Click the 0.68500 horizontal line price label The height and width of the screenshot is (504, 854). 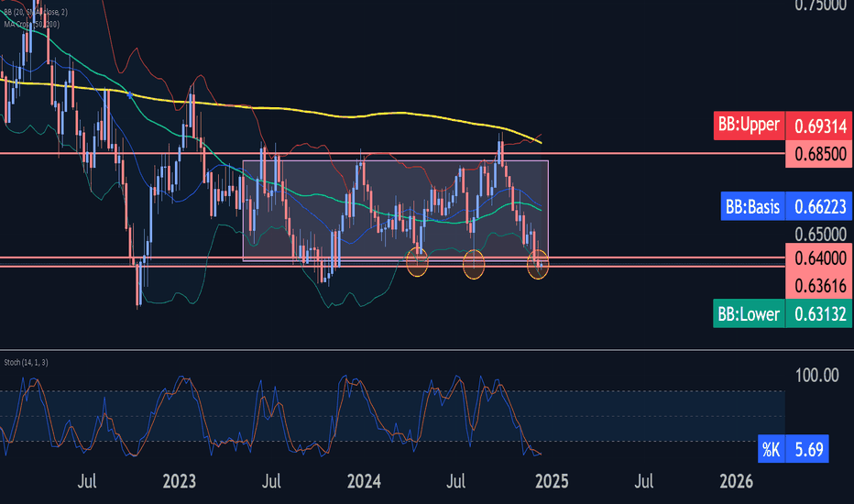[x=819, y=154]
